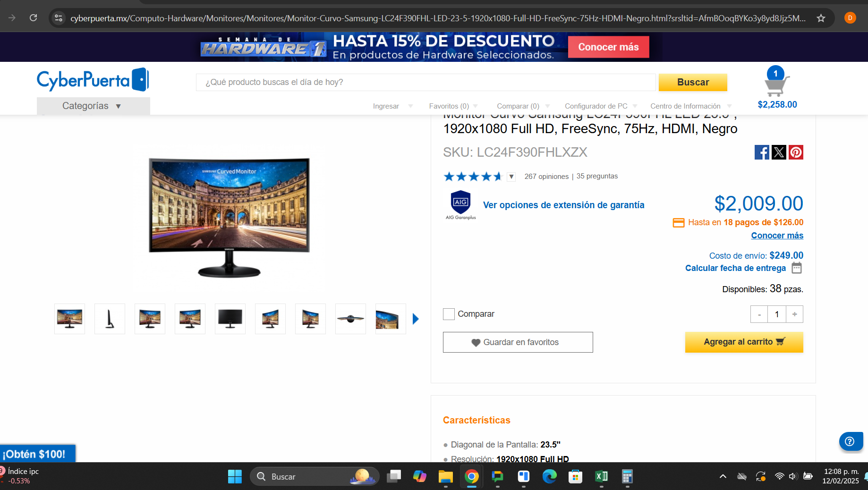Open Calculator from taskbar
The height and width of the screenshot is (490, 868).
coord(627,476)
